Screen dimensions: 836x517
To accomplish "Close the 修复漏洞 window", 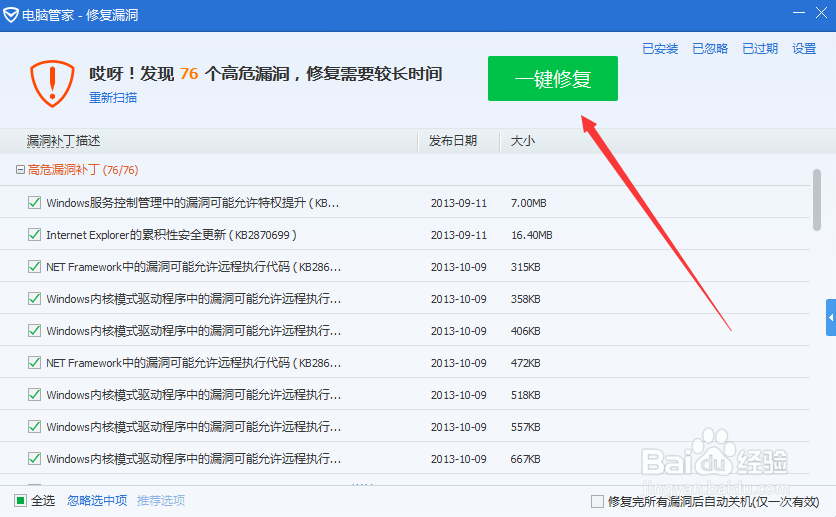I will pos(822,13).
